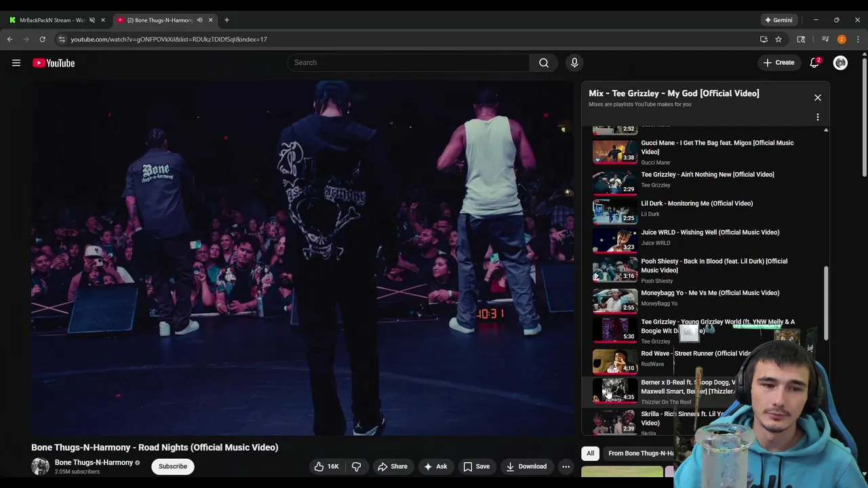The height and width of the screenshot is (488, 868).
Task: Open a new browser tab
Action: [x=226, y=20]
